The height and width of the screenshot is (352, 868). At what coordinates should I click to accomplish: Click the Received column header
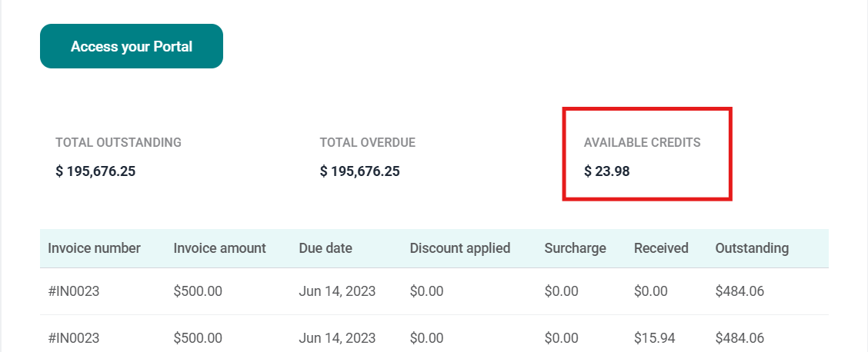pos(661,248)
